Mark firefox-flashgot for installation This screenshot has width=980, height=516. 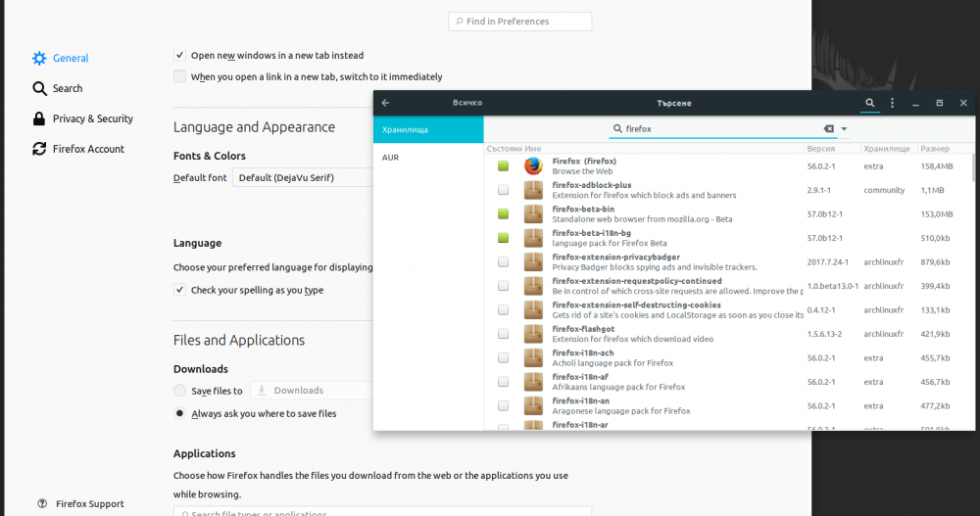point(503,334)
